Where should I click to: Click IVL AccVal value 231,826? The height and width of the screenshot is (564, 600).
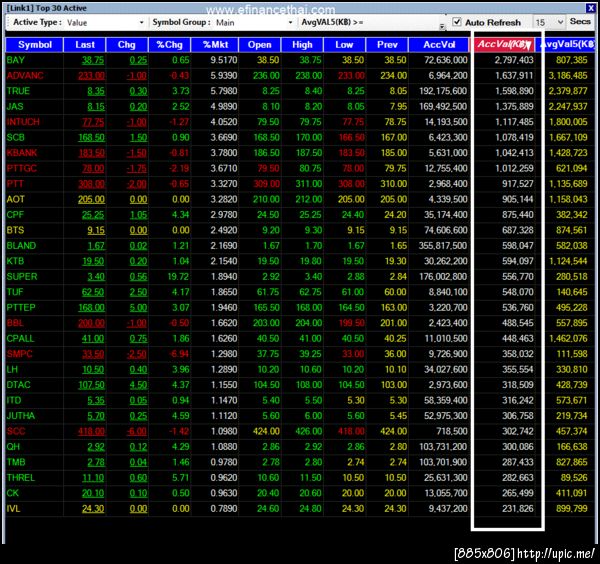[x=518, y=509]
